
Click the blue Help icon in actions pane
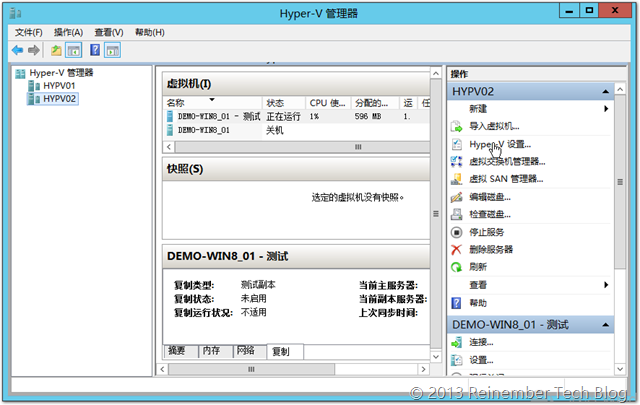[x=456, y=303]
